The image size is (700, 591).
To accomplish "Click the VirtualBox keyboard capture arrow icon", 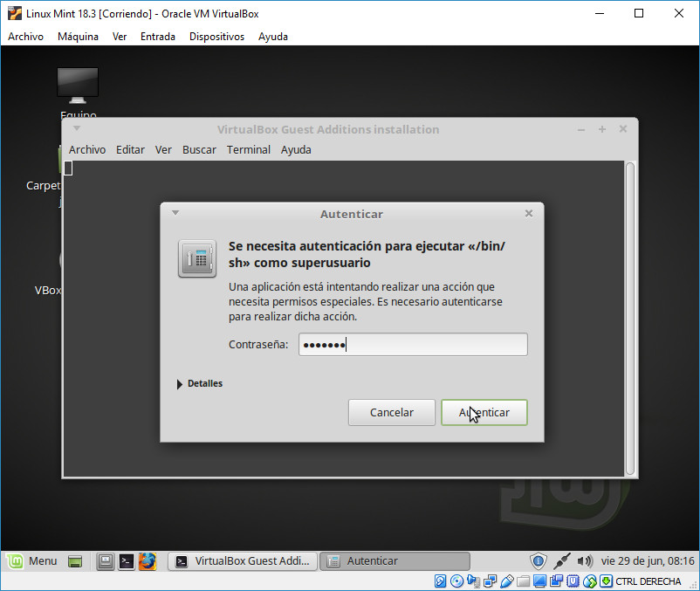I will point(606,581).
